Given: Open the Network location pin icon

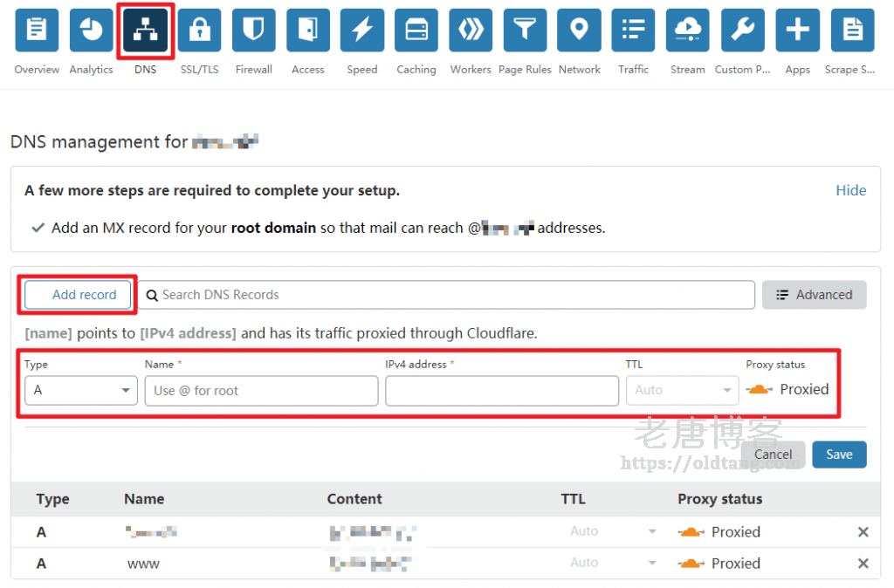Looking at the screenshot, I should point(580,31).
